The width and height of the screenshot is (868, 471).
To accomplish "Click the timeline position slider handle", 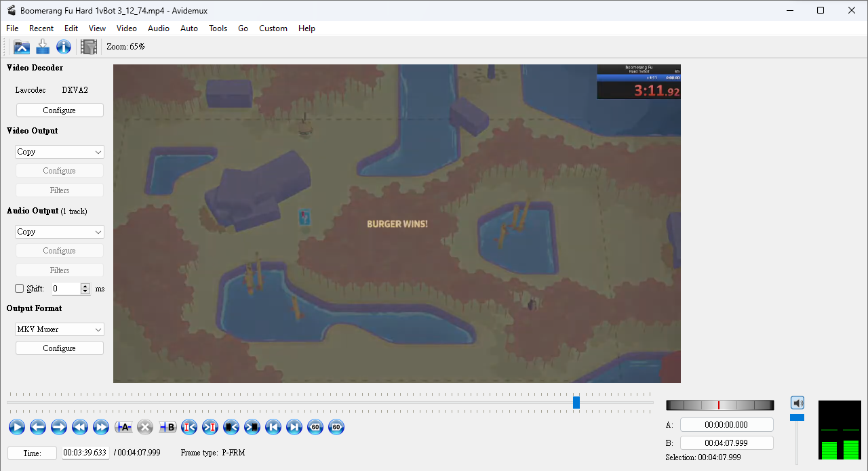I will point(576,403).
